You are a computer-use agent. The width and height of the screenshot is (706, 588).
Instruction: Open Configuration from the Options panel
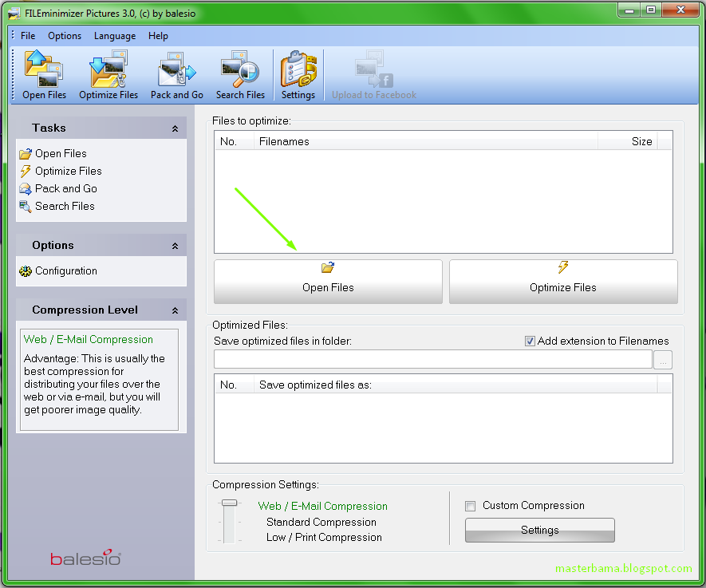pos(66,270)
